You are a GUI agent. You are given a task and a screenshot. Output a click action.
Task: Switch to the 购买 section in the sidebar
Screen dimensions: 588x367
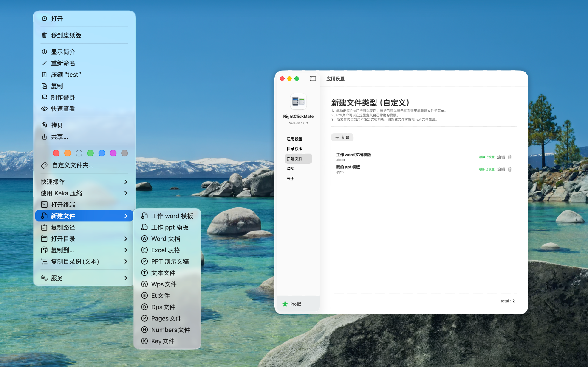[x=290, y=168]
